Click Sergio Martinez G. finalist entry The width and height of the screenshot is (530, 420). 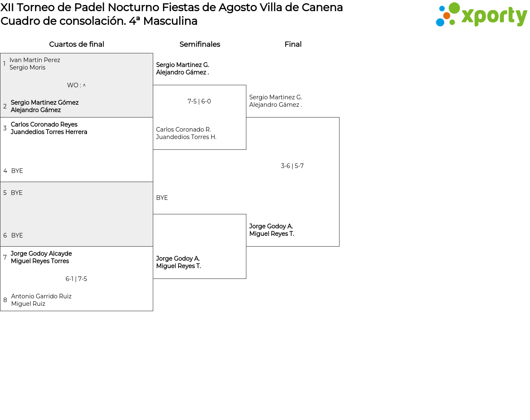tap(276, 101)
